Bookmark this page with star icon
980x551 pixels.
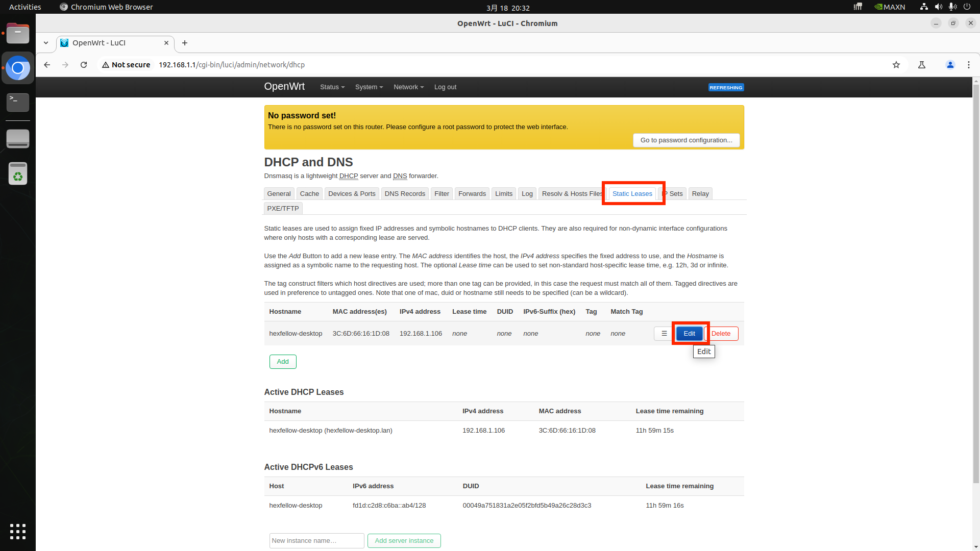[896, 65]
